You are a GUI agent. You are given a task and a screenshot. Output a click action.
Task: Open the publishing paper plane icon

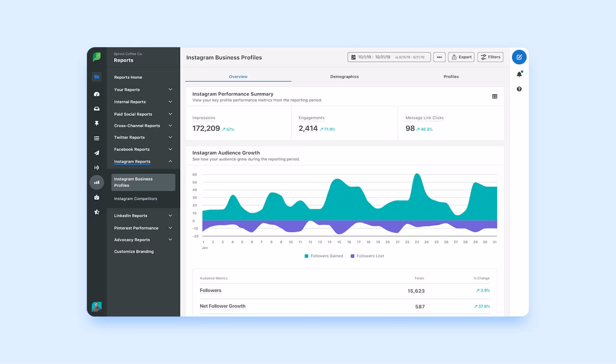click(x=97, y=153)
